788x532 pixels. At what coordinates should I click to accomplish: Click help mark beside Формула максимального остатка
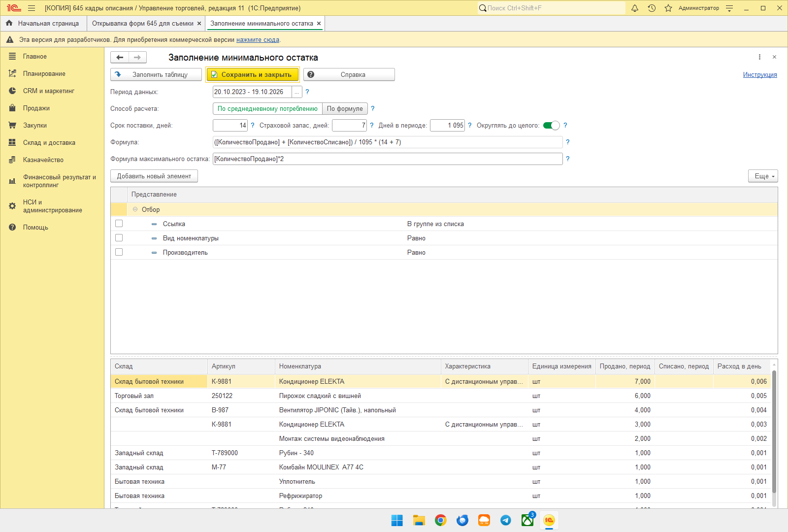[568, 159]
